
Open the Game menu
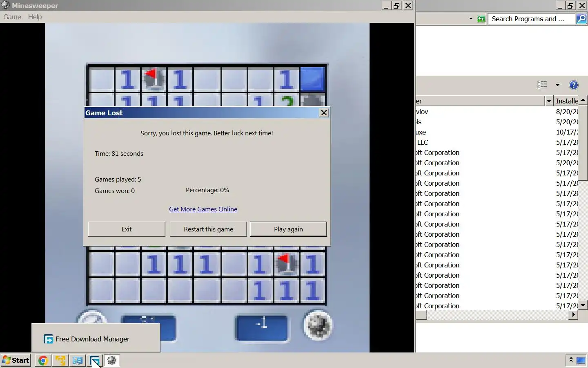[12, 17]
